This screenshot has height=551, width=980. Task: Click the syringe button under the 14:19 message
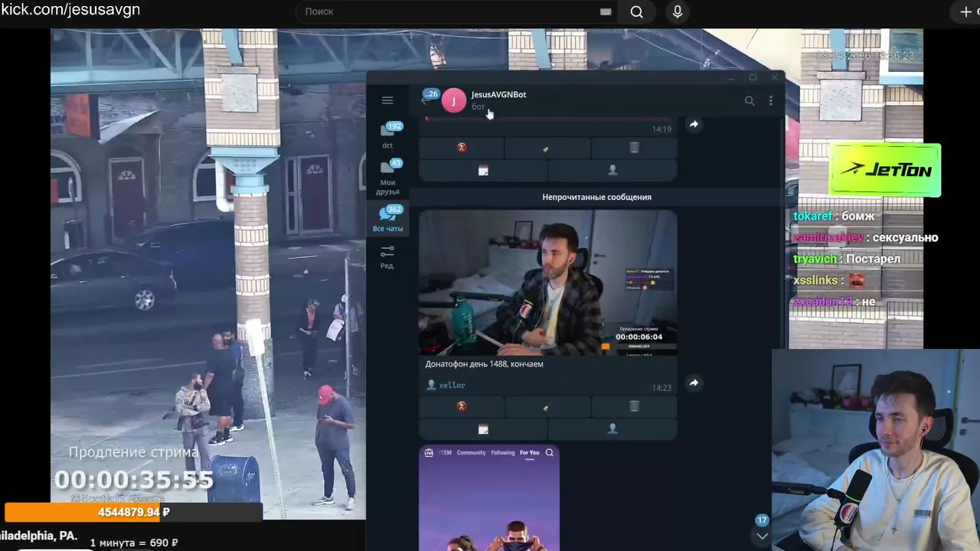click(547, 148)
